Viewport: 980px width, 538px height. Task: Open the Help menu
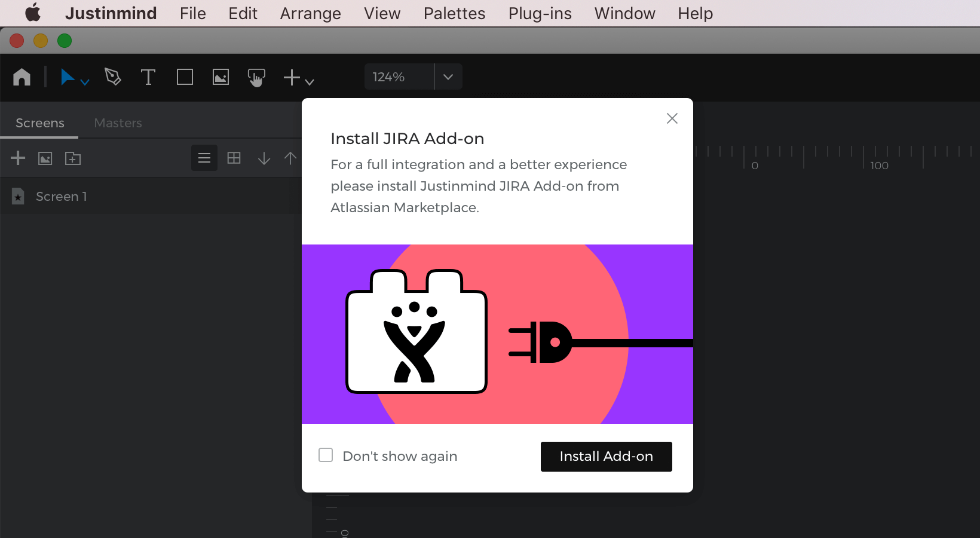click(x=696, y=13)
